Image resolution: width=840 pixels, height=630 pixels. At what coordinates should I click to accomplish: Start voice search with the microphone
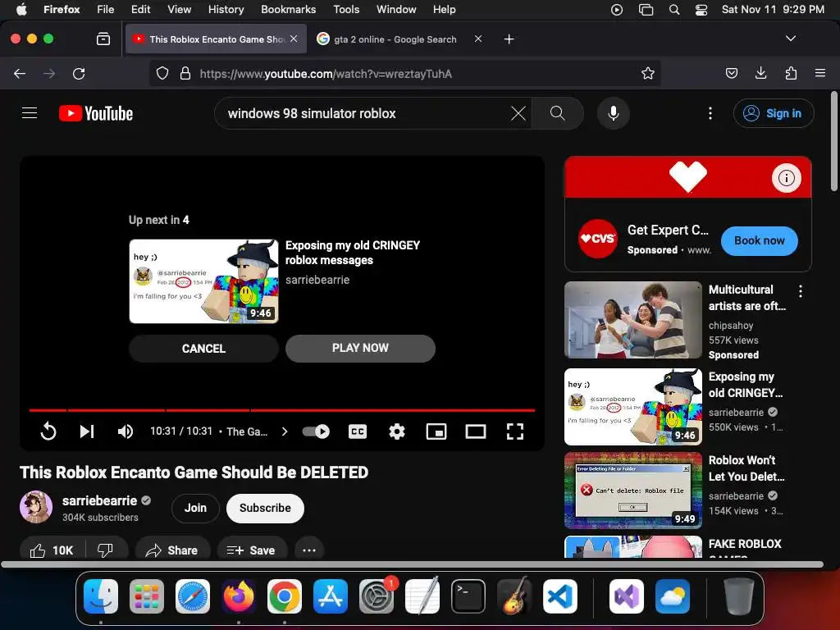coord(614,113)
